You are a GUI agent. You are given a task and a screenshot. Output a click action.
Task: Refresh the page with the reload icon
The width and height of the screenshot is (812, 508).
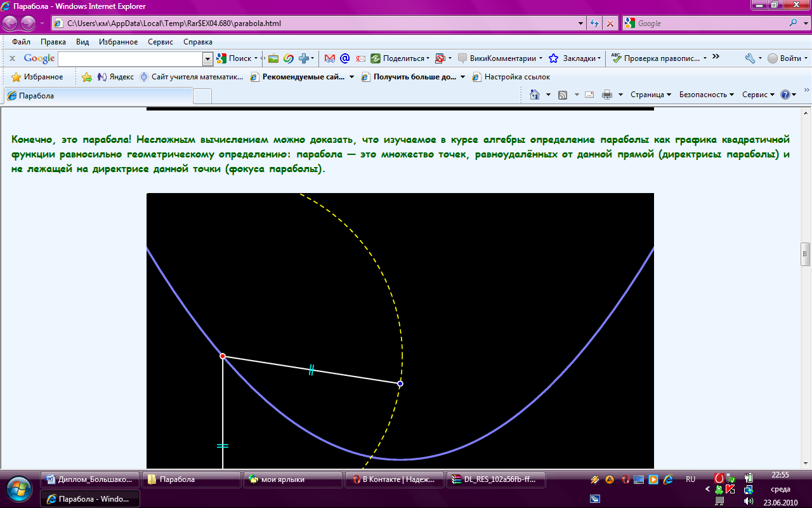pos(594,23)
